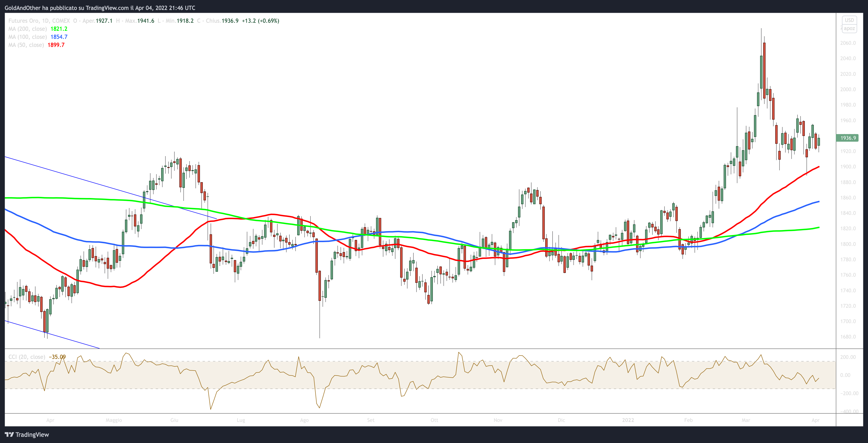Image resolution: width=868 pixels, height=443 pixels.
Task: Click the 1740.0 price axis label
Action: click(848, 290)
